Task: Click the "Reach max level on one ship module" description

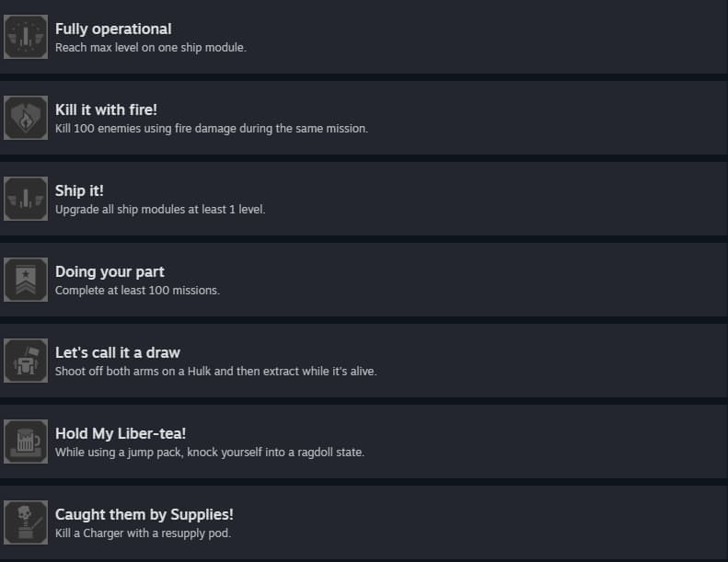Action: tap(151, 48)
